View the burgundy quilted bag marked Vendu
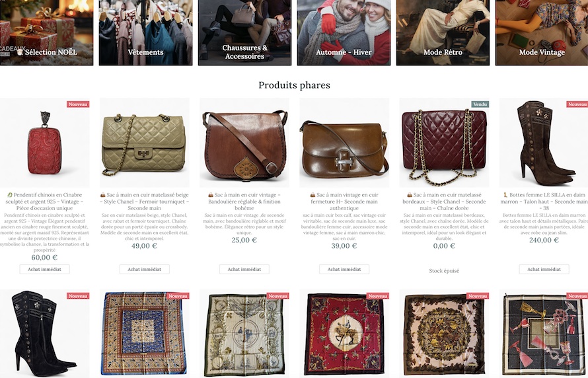The width and height of the screenshot is (588, 378). coord(444,143)
